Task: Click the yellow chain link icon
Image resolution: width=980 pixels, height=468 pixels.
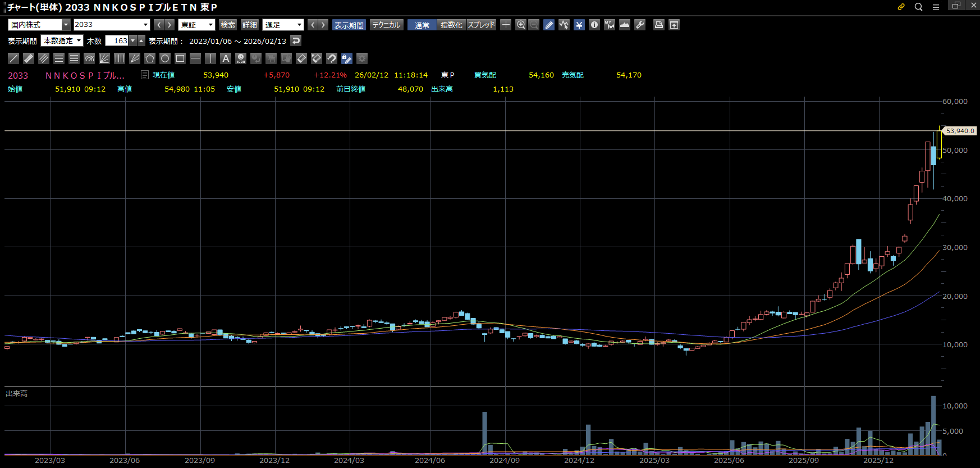Action: point(901,7)
